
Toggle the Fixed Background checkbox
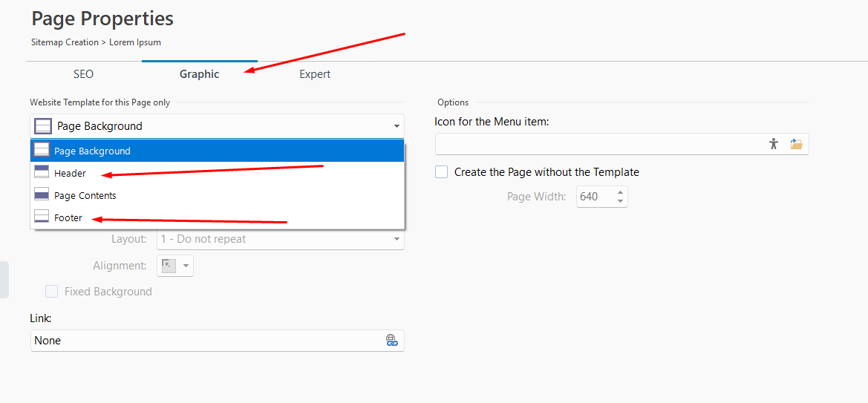(x=52, y=292)
